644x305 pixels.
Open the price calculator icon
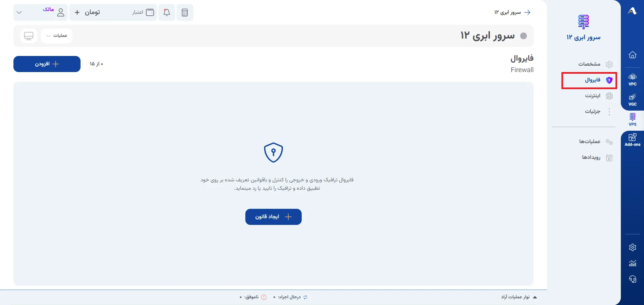[185, 12]
